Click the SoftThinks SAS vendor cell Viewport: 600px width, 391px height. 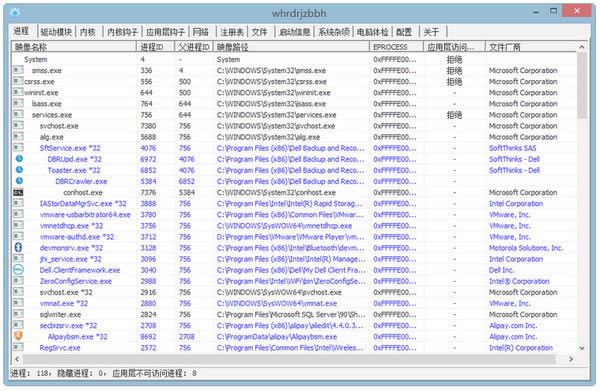click(512, 148)
